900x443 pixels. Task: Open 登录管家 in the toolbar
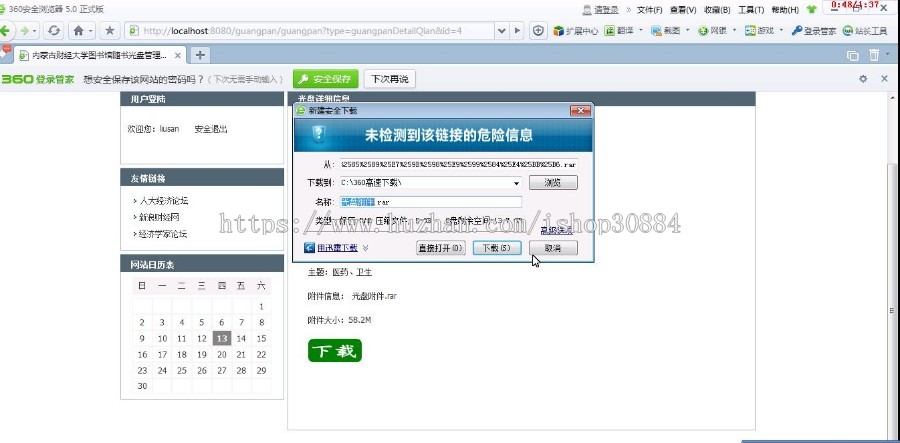814,31
